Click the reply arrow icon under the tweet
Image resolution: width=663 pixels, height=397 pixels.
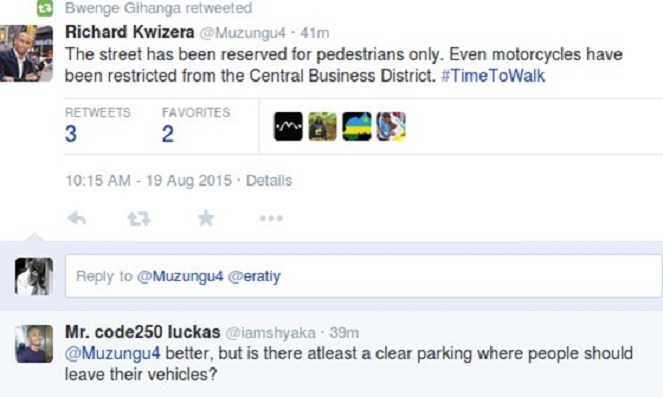pyautogui.click(x=77, y=218)
